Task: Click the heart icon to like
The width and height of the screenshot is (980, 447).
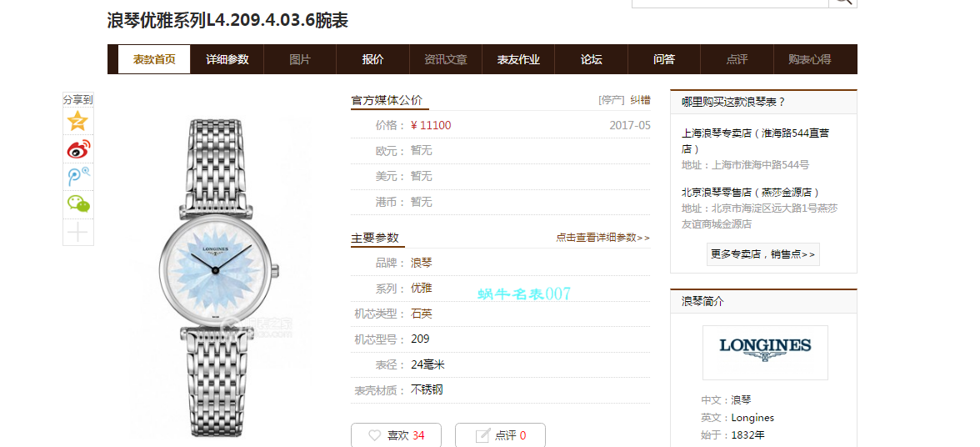Action: click(375, 435)
